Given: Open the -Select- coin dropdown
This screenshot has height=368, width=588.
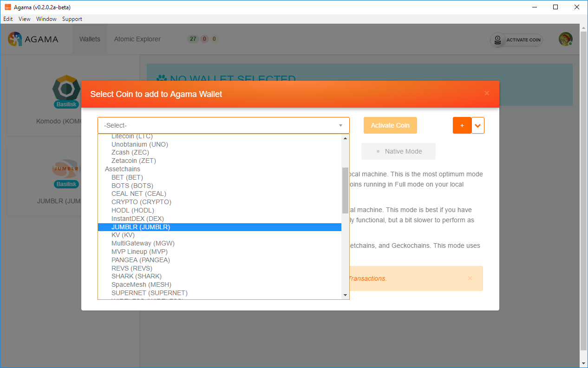Looking at the screenshot, I should coord(223,125).
